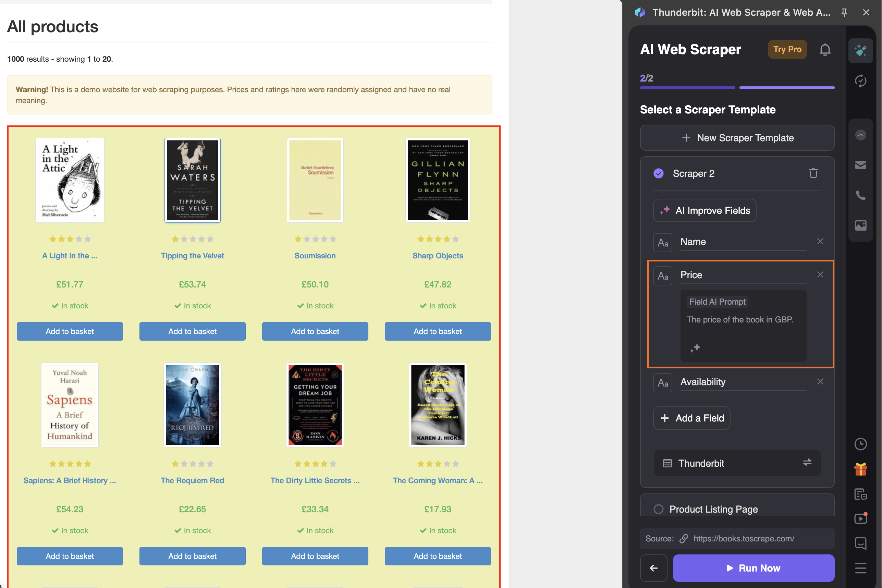Screen dimensions: 882x588
Task: Toggle the Scraper 2 selected checkmark
Action: pos(659,173)
